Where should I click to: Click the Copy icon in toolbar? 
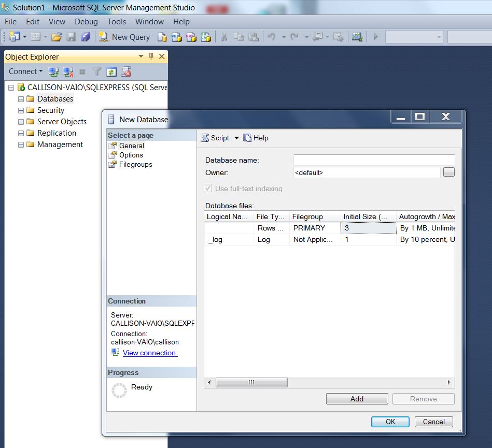click(239, 37)
